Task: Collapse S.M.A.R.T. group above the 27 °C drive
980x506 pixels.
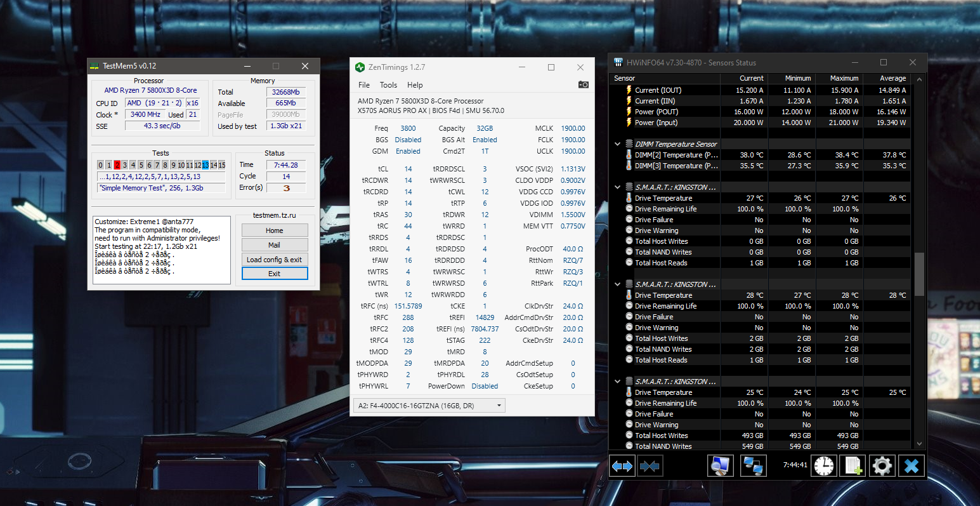Action: pos(617,187)
